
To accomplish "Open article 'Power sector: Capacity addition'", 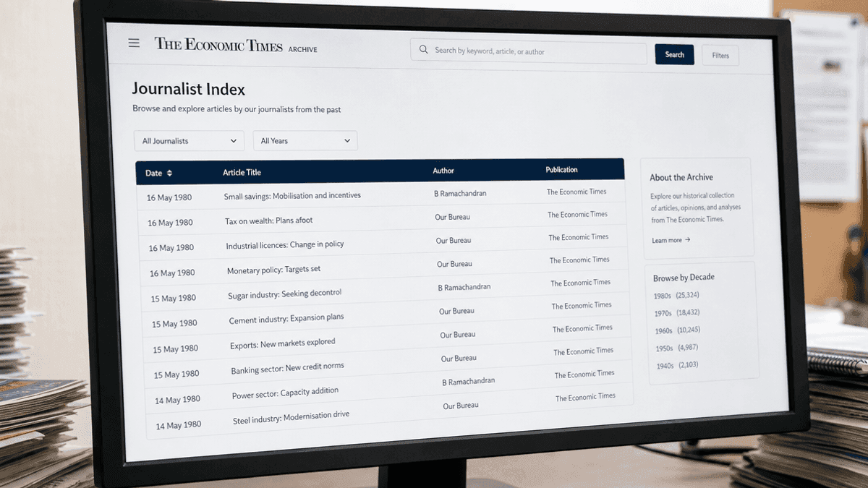I will coord(285,394).
